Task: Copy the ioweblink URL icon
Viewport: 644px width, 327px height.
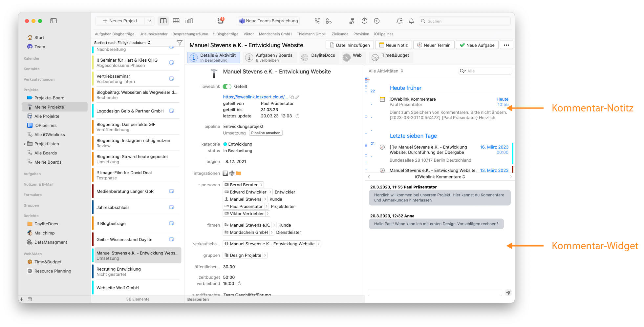Action: pyautogui.click(x=292, y=97)
